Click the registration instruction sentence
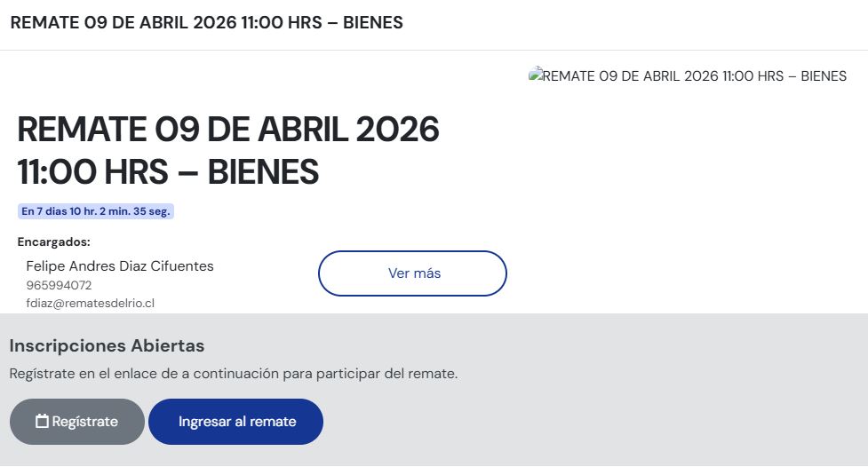This screenshot has height=467, width=868. coord(233,374)
